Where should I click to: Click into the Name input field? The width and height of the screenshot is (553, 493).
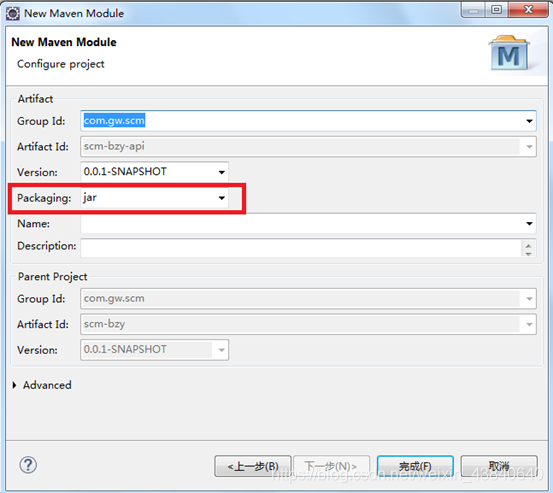(x=308, y=224)
